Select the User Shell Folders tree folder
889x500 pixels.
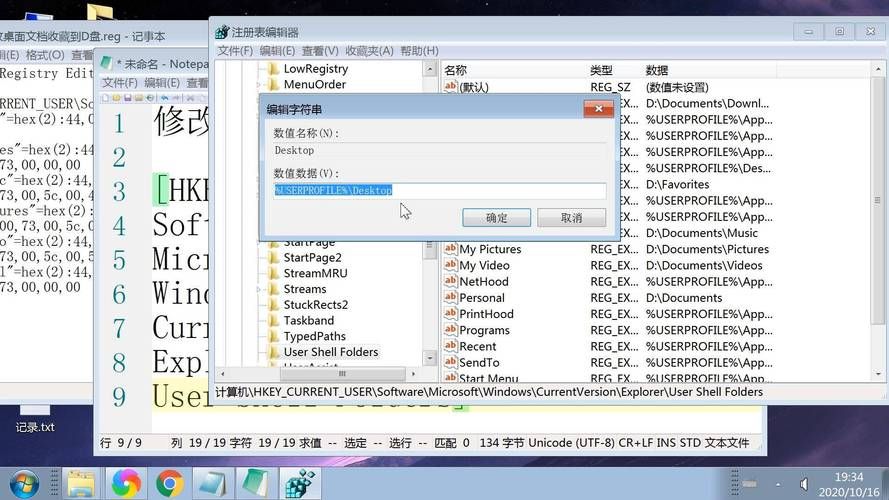(x=330, y=352)
